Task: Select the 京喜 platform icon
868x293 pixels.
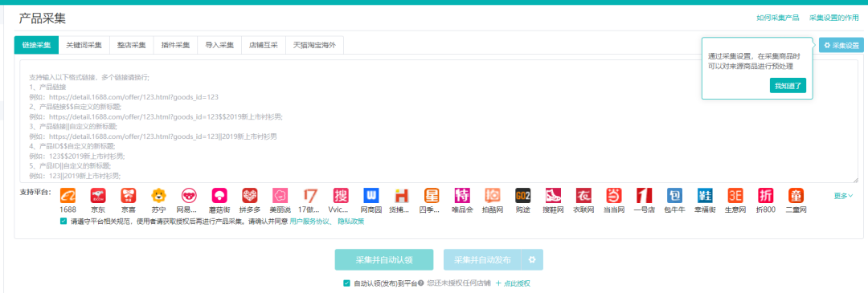Action: tap(129, 196)
